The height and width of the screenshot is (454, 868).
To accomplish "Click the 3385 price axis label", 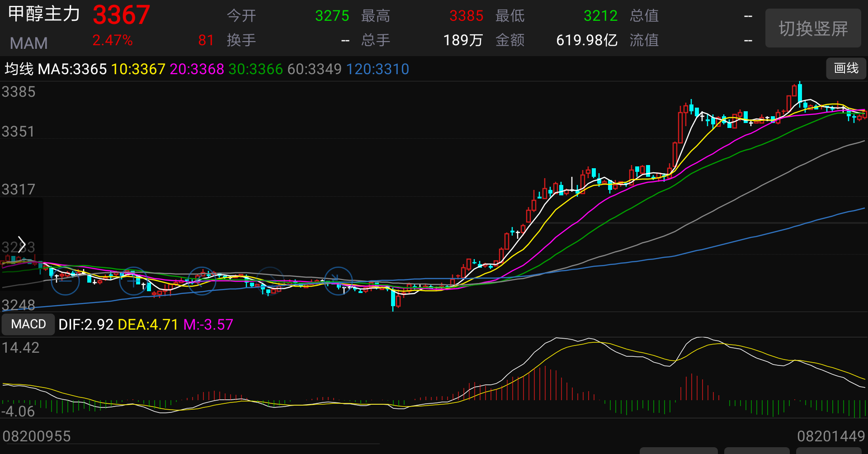I will [x=19, y=92].
